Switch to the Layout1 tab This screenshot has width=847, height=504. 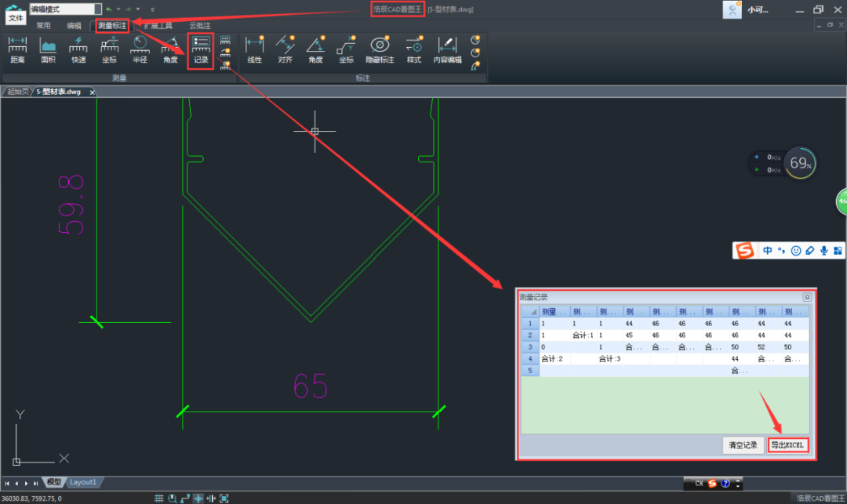83,482
